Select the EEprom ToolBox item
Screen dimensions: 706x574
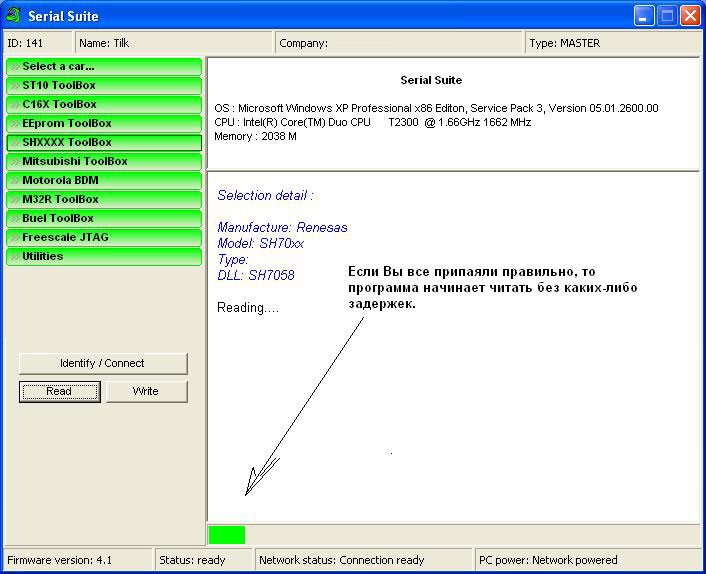coord(104,123)
